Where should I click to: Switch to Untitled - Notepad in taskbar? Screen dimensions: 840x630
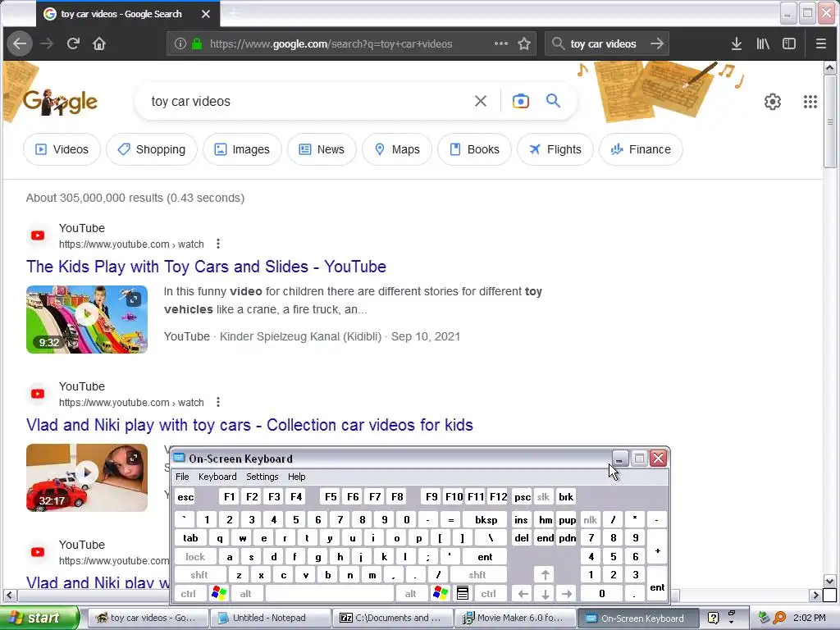[269, 618]
